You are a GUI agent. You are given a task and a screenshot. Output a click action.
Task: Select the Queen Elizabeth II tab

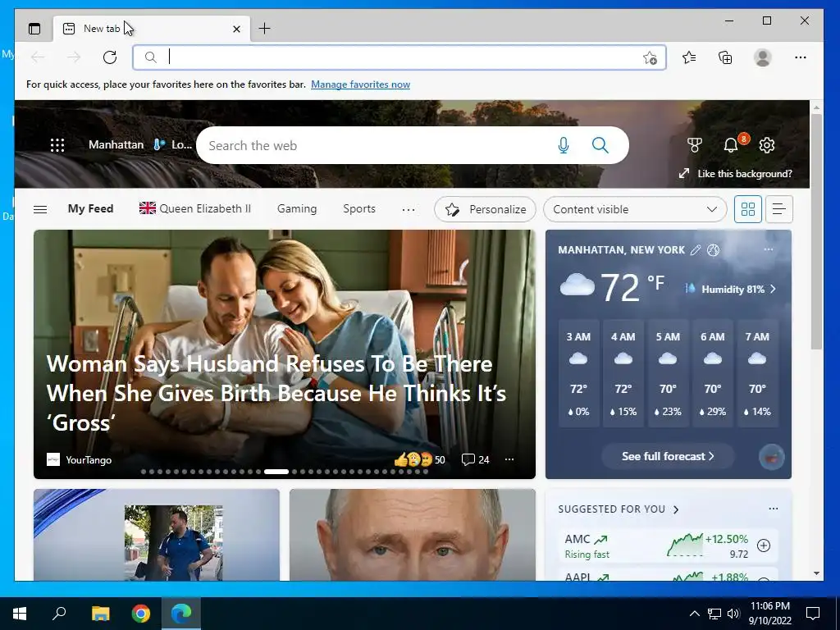click(195, 208)
